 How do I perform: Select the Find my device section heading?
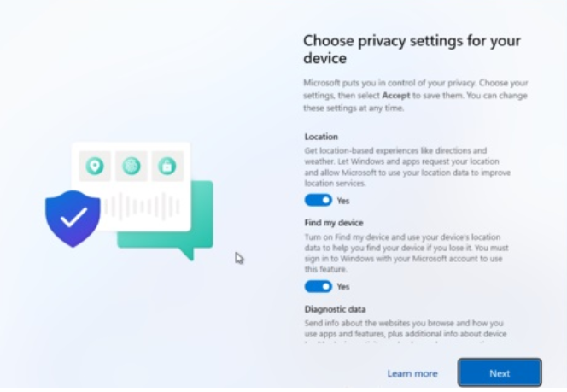click(334, 223)
